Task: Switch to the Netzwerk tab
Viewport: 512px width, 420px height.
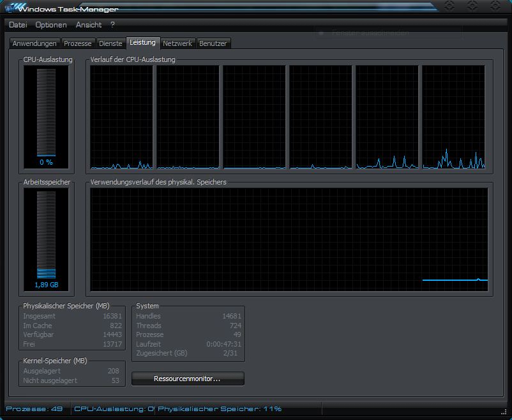Action: (x=177, y=43)
